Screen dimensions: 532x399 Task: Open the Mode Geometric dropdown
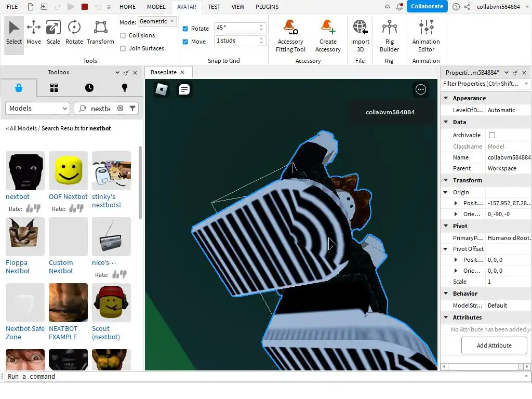pyautogui.click(x=157, y=21)
